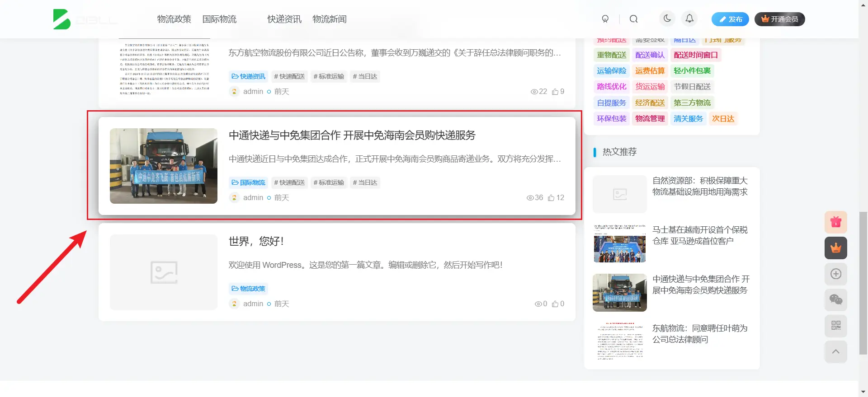The image size is (868, 397).
Task: Click the green site logo
Action: click(62, 19)
